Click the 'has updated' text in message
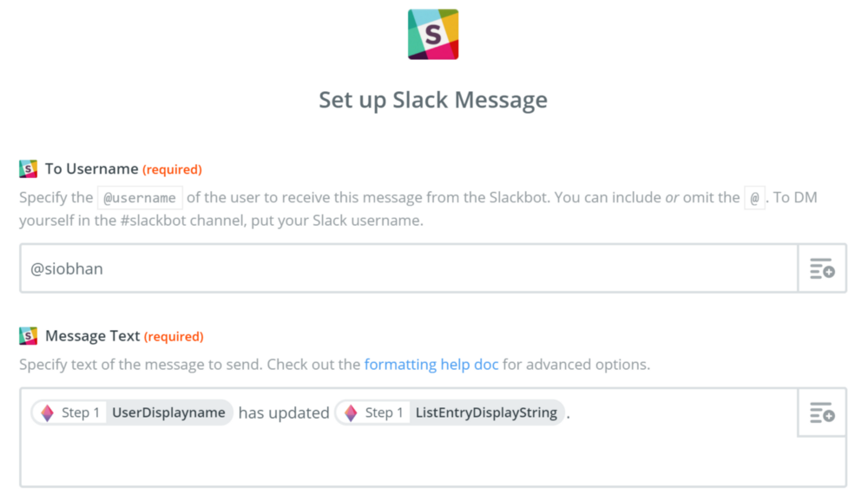Viewport: 868px width, 495px height. (284, 413)
